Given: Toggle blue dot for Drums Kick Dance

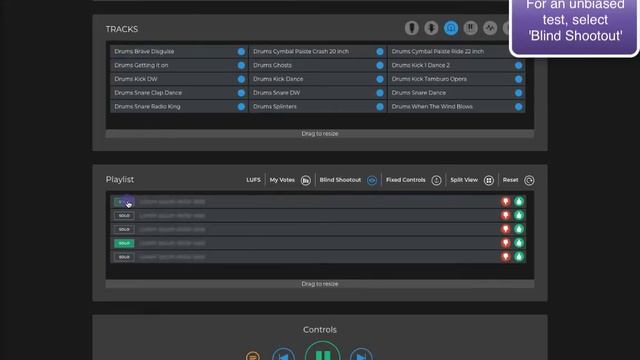Looking at the screenshot, I should (380, 79).
